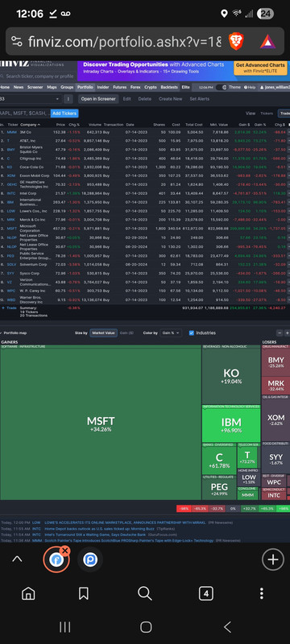This screenshot has height=644, width=290.
Task: Open the Help icon in Finviz nav
Action: [x=250, y=87]
